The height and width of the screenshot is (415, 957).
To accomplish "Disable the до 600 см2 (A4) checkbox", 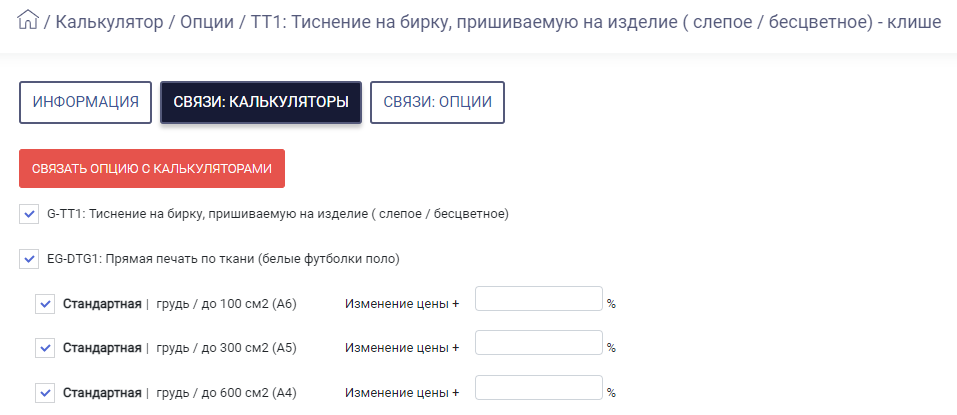I will 45,393.
